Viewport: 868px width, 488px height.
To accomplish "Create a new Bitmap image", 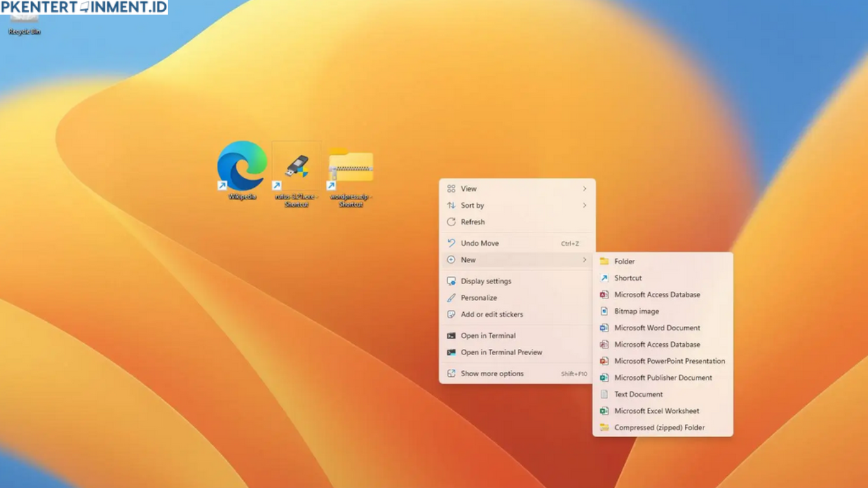I will (x=663, y=311).
